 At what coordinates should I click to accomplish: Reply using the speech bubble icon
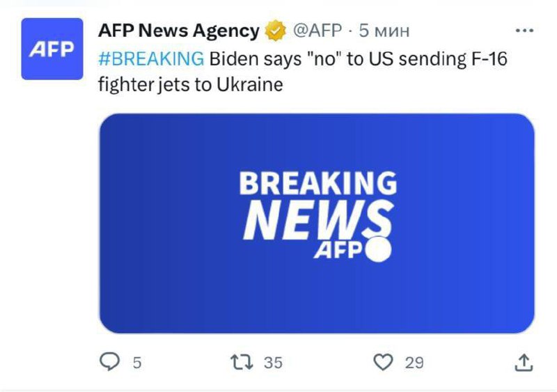click(x=111, y=362)
